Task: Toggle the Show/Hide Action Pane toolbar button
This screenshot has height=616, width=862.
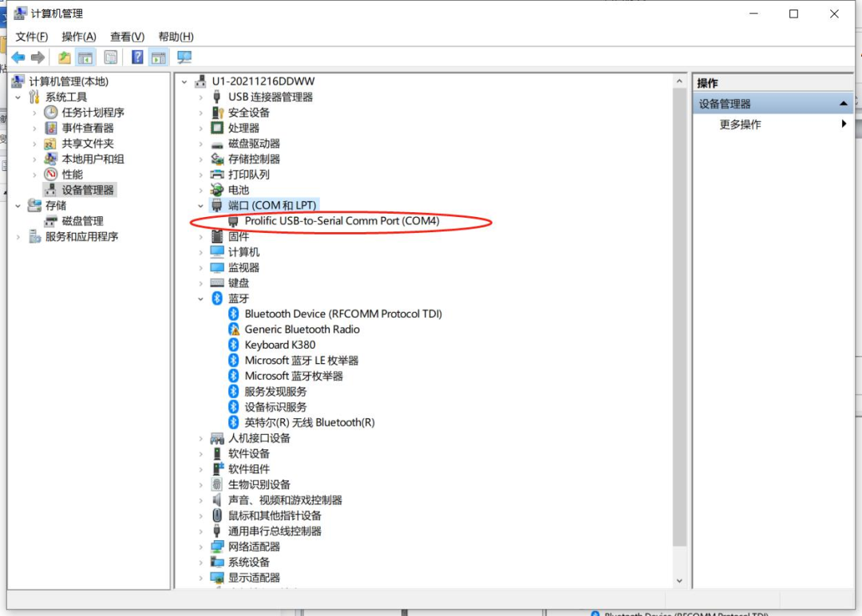Action: click(x=159, y=57)
